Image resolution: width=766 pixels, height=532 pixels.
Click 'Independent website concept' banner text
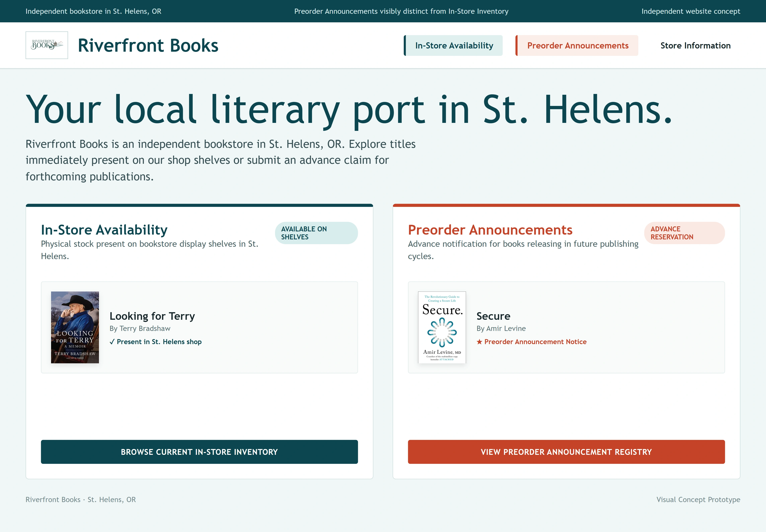[x=691, y=11]
